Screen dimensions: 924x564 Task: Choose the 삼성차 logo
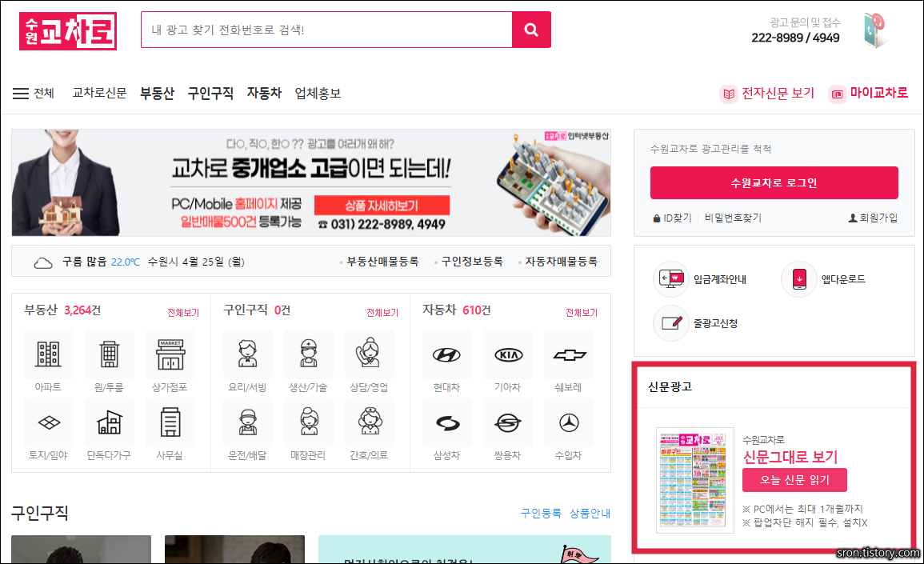pyautogui.click(x=446, y=422)
